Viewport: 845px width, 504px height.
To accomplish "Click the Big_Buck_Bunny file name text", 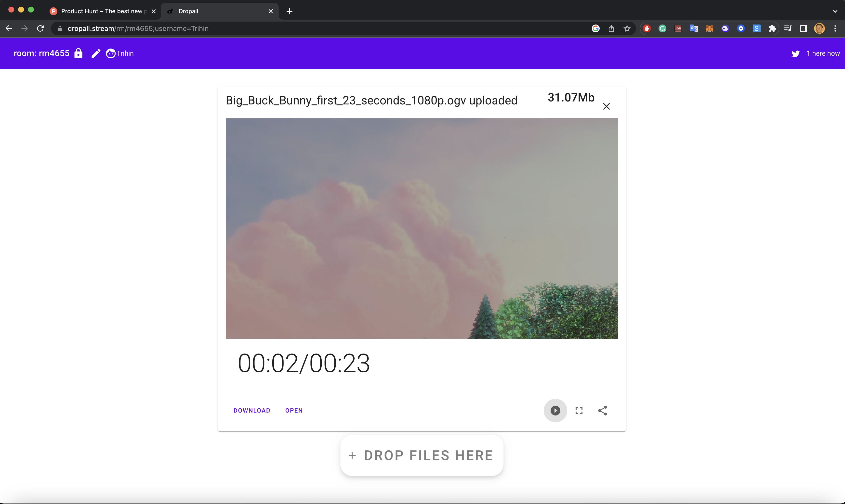I will click(371, 101).
